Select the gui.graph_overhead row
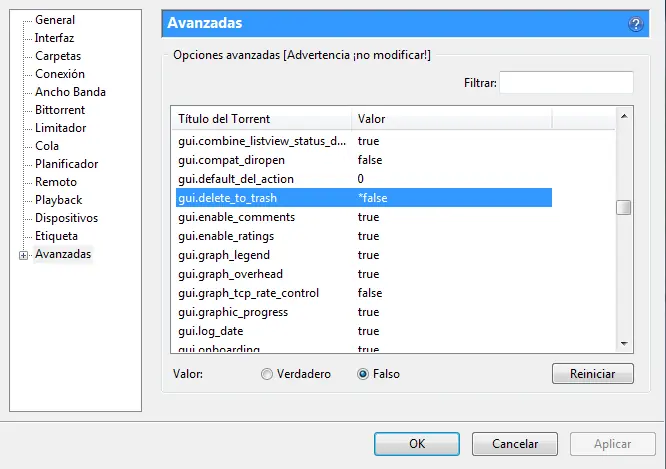Screen dimensions: 666x469 (x=364, y=274)
